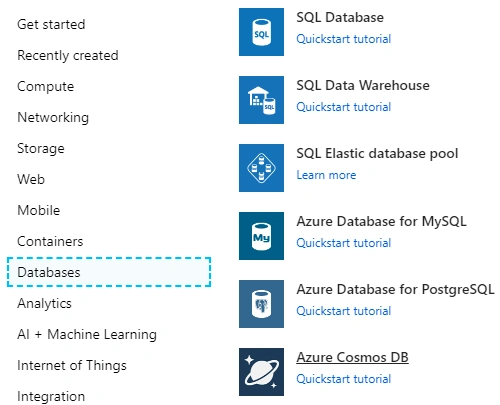The height and width of the screenshot is (405, 500).
Task: Select the SQL Data Warehouse icon
Action: coord(261,100)
